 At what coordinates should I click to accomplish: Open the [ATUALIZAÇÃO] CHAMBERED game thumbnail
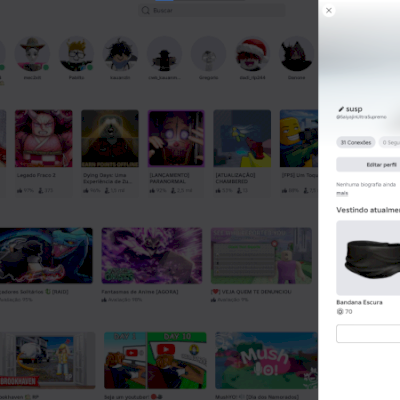242,138
